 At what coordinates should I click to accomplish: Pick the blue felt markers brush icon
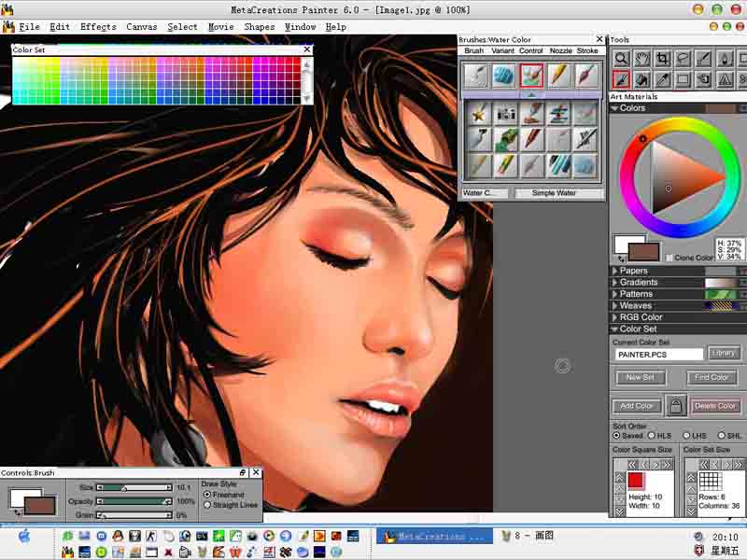point(558,166)
